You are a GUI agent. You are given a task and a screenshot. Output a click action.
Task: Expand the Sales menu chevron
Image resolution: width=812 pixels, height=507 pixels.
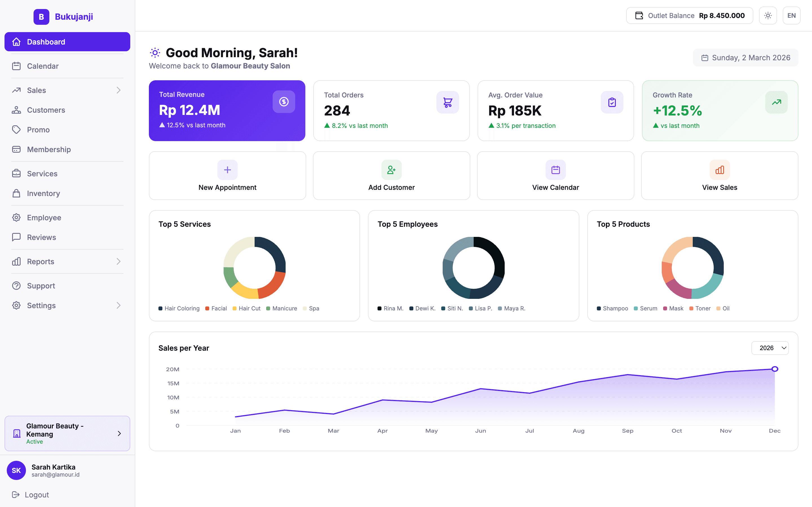[119, 90]
